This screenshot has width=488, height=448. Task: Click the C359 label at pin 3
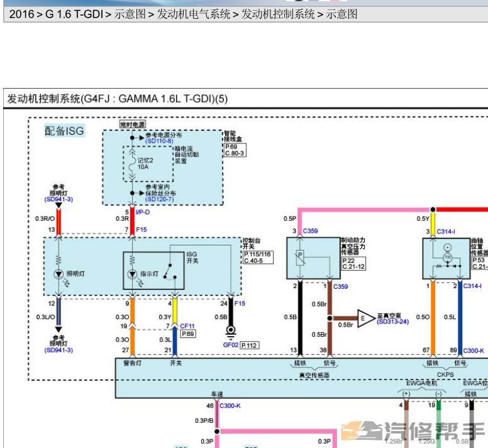click(310, 231)
